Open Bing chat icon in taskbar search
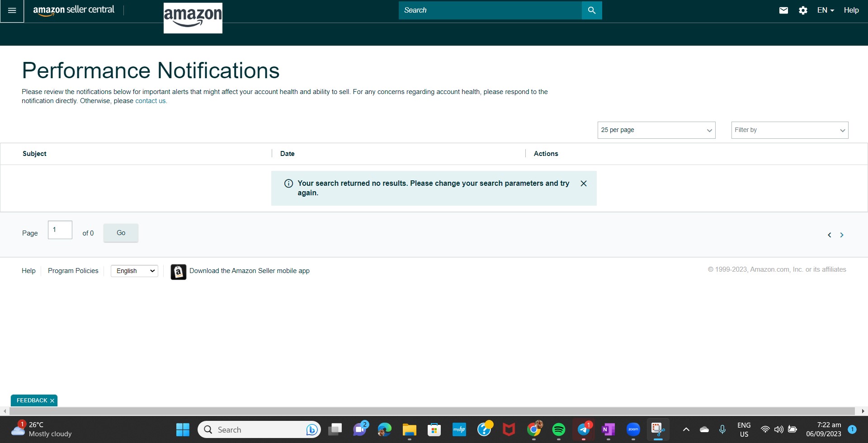The height and width of the screenshot is (443, 868). (311, 429)
